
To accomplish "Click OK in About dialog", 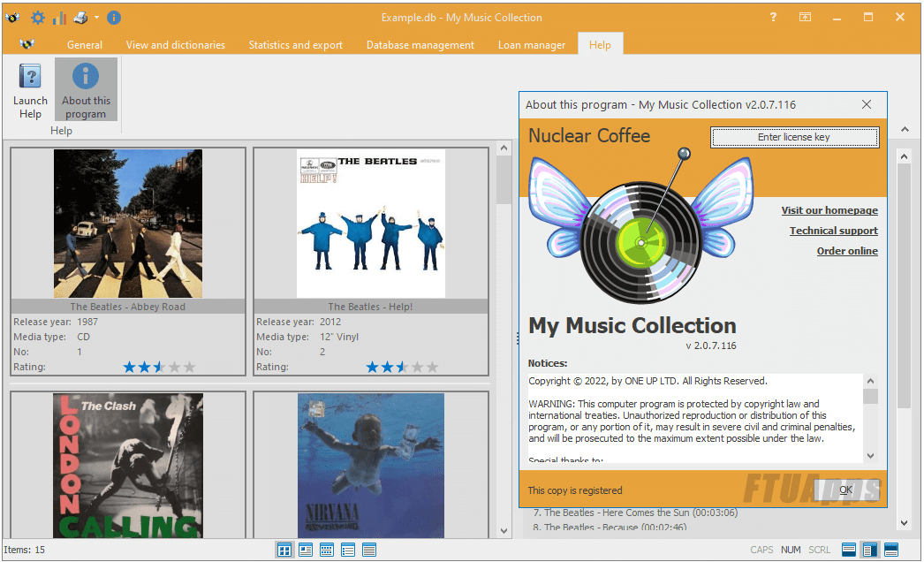I will tap(846, 490).
